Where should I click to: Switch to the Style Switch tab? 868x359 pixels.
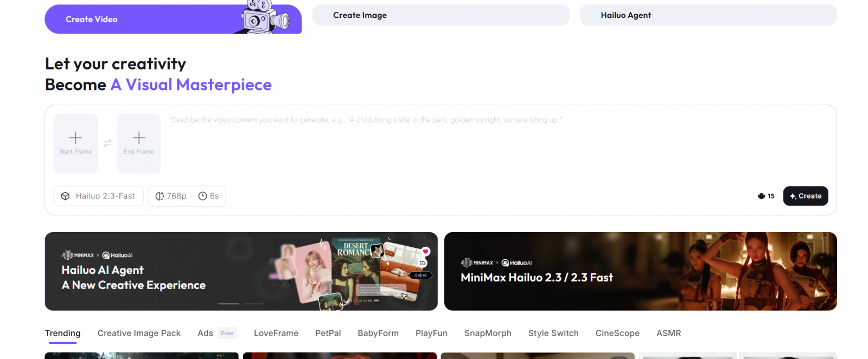pyautogui.click(x=553, y=333)
